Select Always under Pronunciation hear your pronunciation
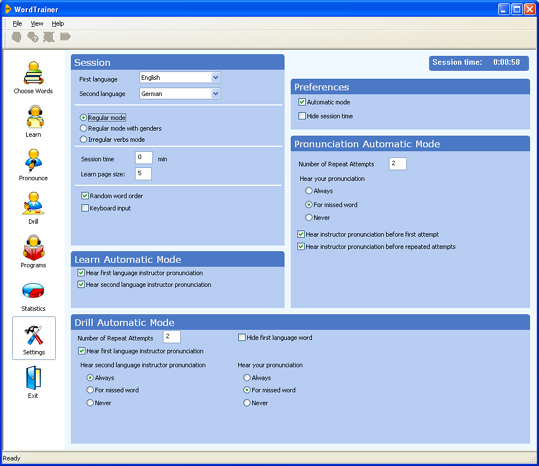Screen dimensions: 539x466 (x=309, y=190)
